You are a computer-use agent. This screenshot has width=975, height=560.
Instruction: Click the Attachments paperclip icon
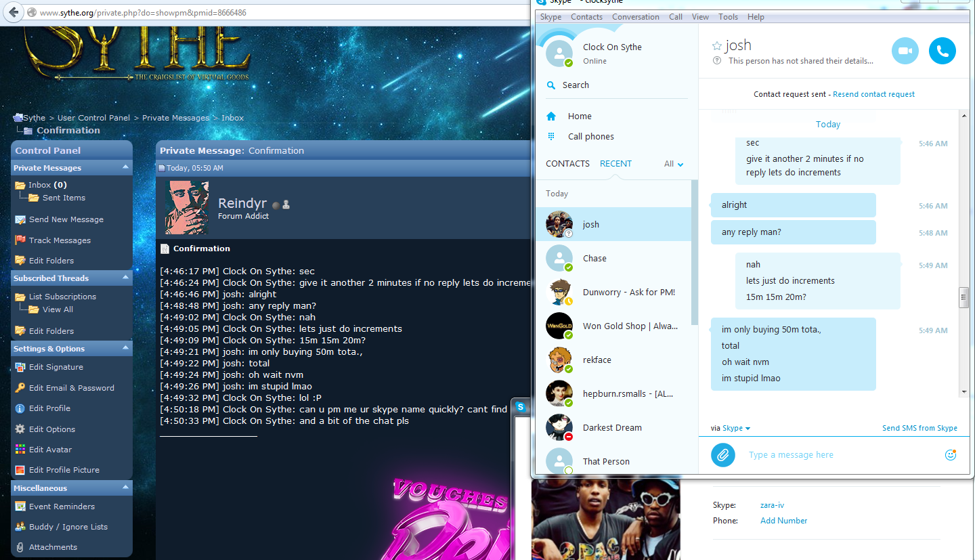pos(20,547)
